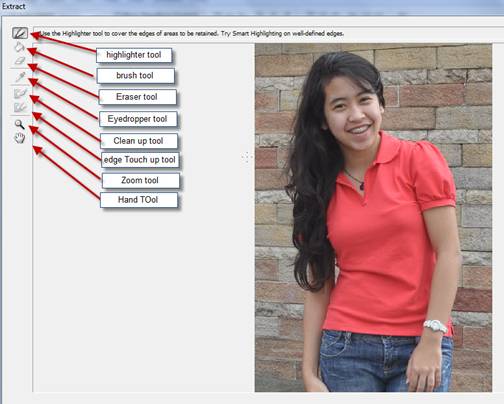Click the wristwatch in the preview photo

[435, 326]
